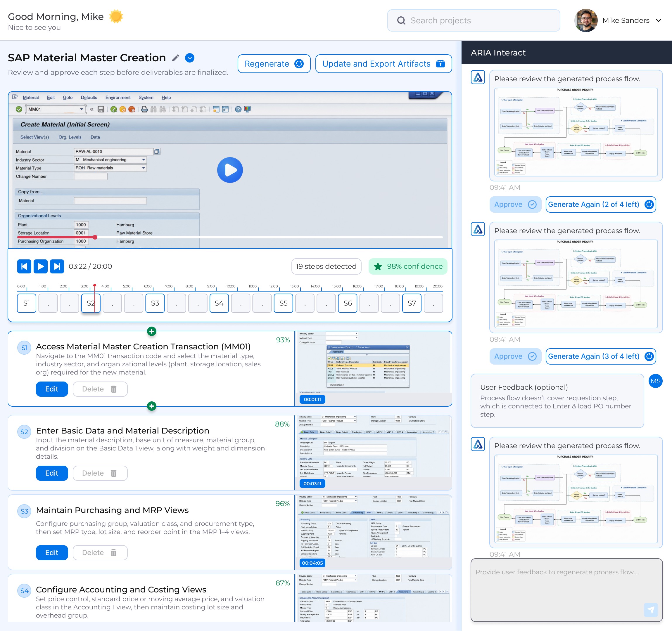
Task: Click the 19 steps detected badge
Action: 326,266
